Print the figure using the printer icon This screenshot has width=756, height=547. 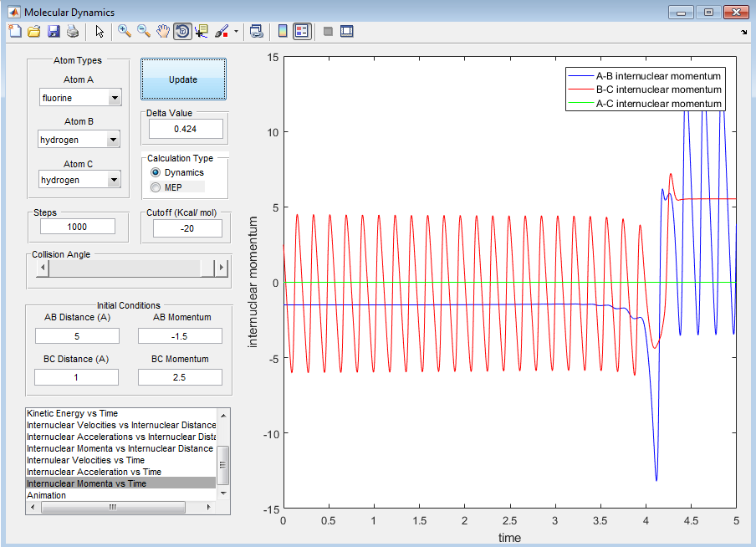pos(73,32)
